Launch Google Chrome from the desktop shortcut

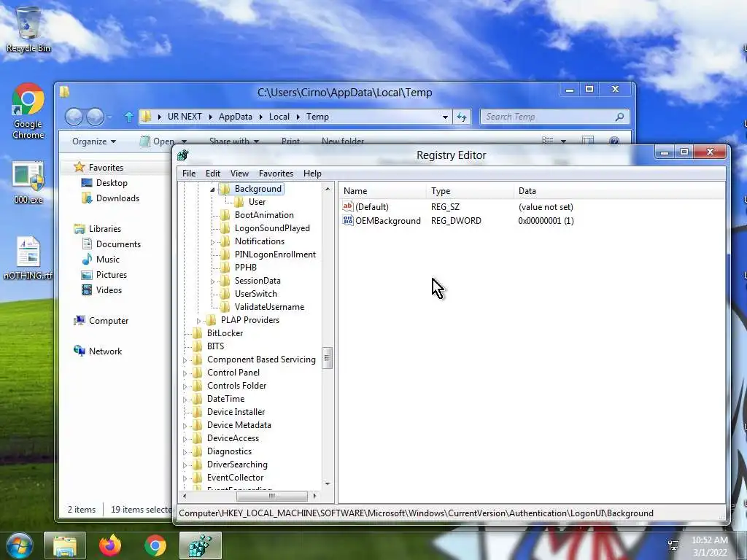coord(28,111)
